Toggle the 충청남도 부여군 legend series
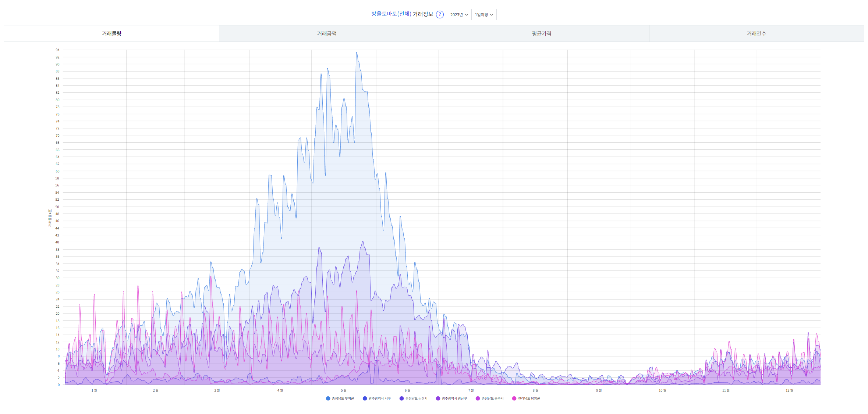 [340, 399]
